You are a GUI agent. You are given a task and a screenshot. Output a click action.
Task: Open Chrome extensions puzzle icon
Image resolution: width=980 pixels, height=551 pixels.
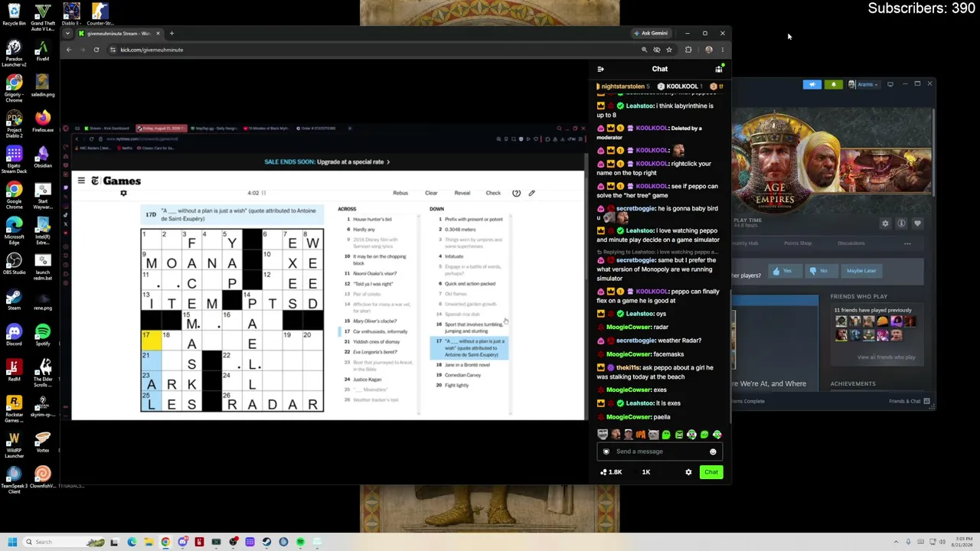click(688, 50)
